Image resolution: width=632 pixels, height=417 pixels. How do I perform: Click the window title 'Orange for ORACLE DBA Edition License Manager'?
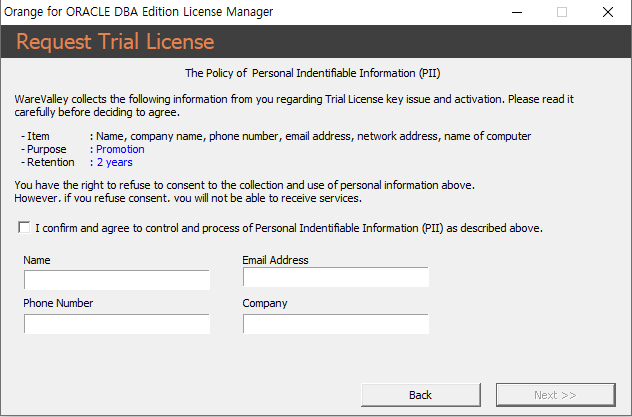pos(139,12)
